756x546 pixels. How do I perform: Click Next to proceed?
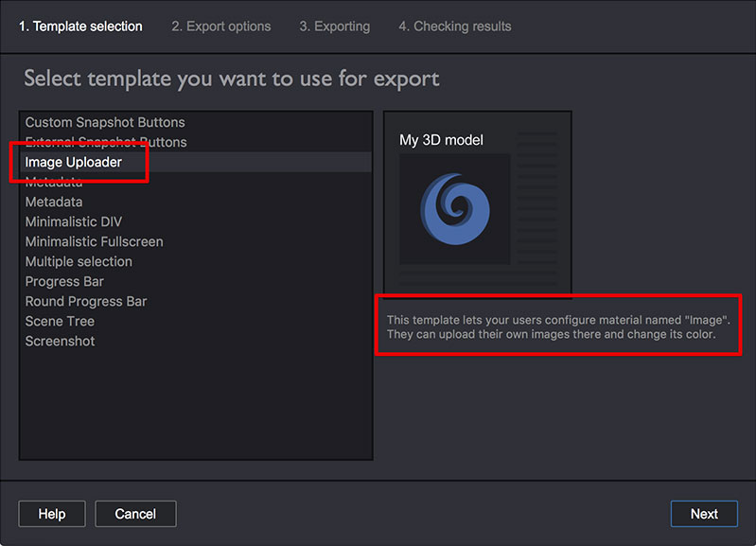(x=704, y=514)
